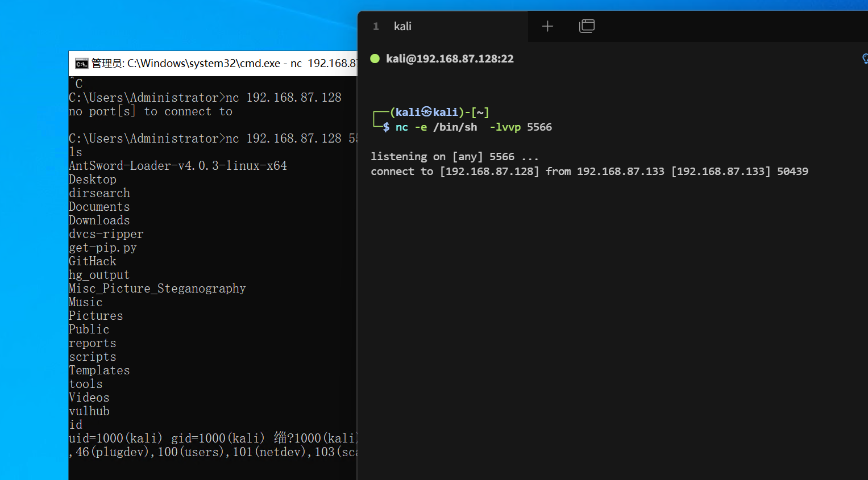Viewport: 868px width, 480px height.
Task: Click the Public entry in cmd output
Action: click(89, 329)
